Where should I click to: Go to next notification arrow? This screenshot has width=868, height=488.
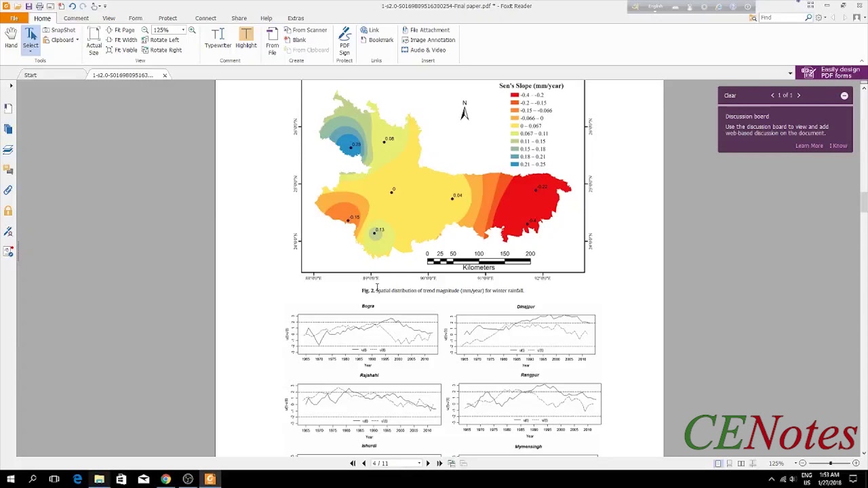[798, 96]
